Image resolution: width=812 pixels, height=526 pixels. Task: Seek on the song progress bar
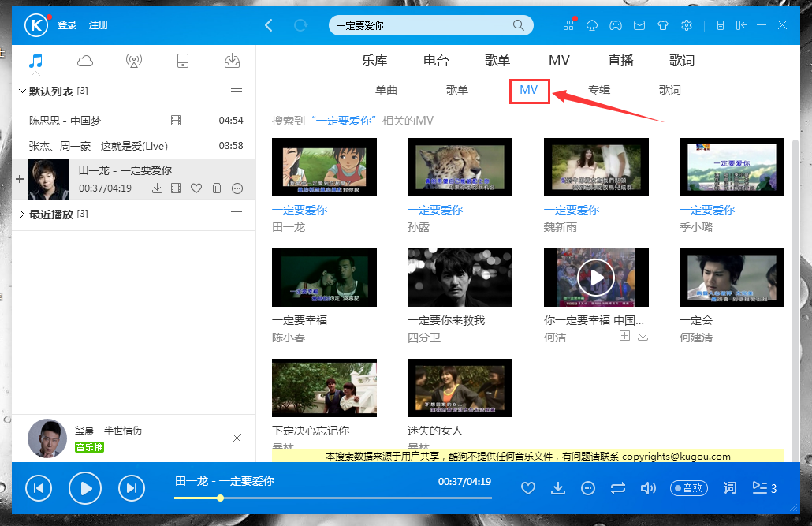(x=333, y=498)
